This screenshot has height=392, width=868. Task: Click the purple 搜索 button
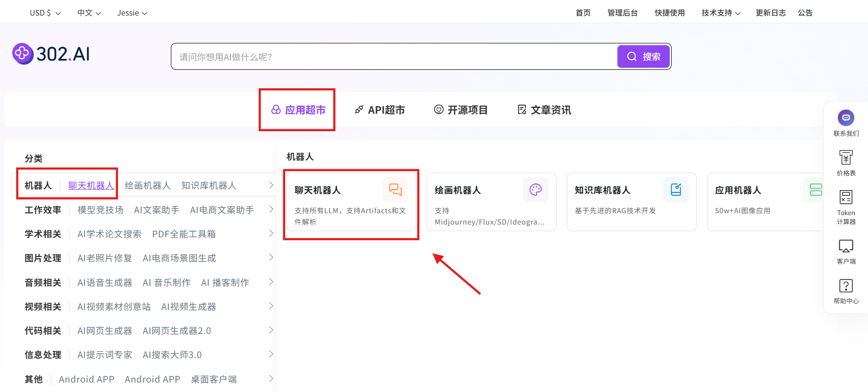[x=643, y=57]
